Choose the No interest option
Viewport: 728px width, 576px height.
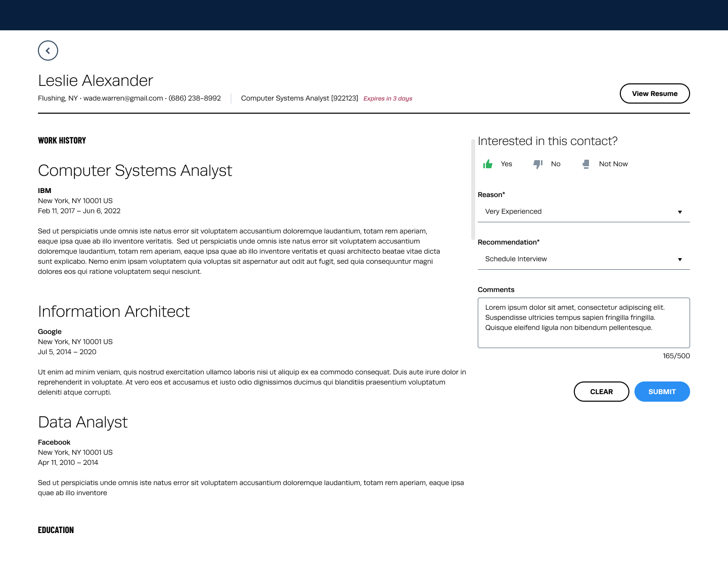(x=556, y=164)
